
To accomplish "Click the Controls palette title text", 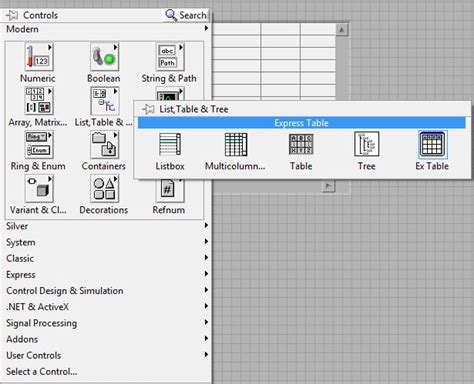I will coord(40,15).
